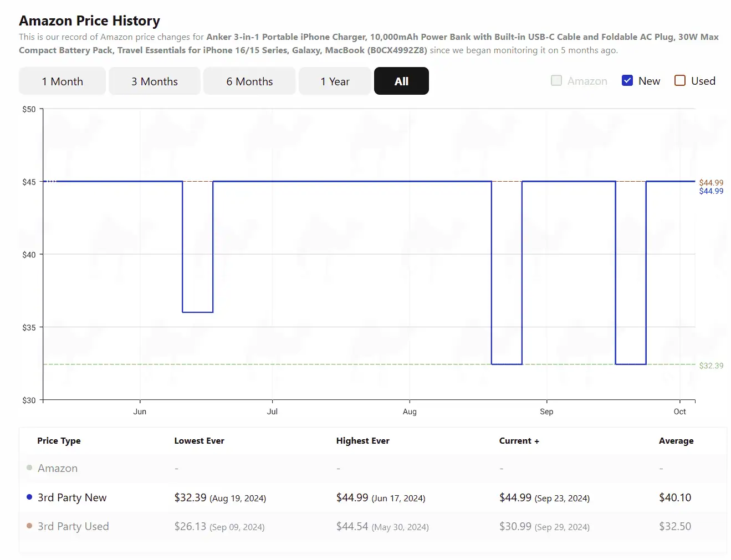Viewport: 731px width, 560px height.
Task: Show the 6 Months price history
Action: 249,81
